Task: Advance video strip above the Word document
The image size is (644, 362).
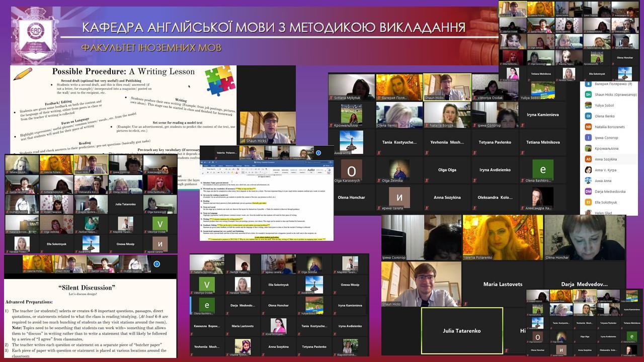Action: tap(318, 153)
